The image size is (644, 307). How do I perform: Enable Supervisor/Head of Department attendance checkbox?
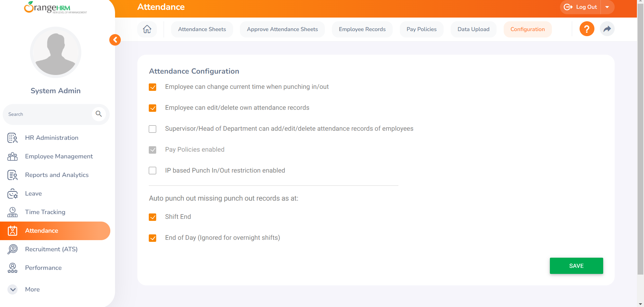(152, 129)
